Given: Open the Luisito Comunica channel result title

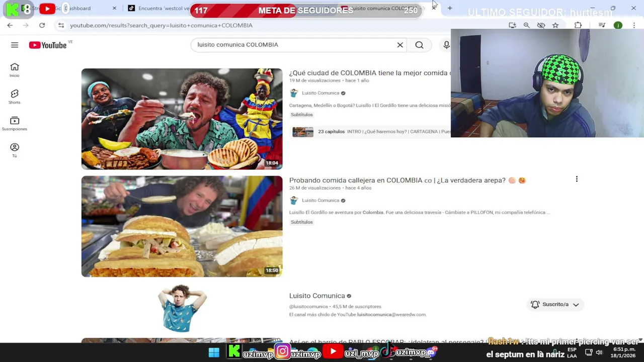Looking at the screenshot, I should pyautogui.click(x=317, y=296).
